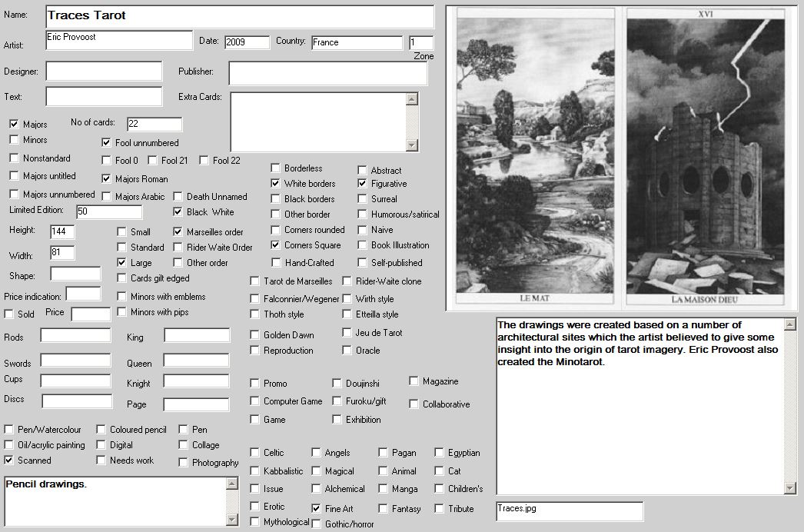
Task: Focus the Shape input field
Action: pos(75,274)
